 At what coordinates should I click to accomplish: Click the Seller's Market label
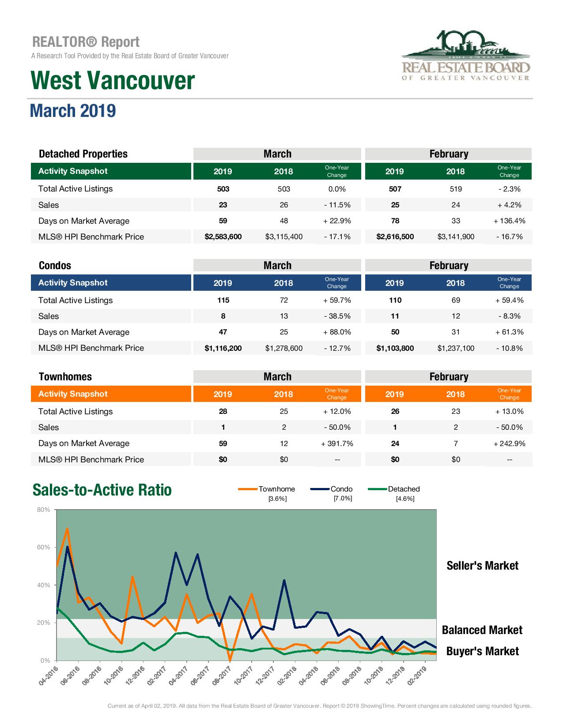pos(482,566)
